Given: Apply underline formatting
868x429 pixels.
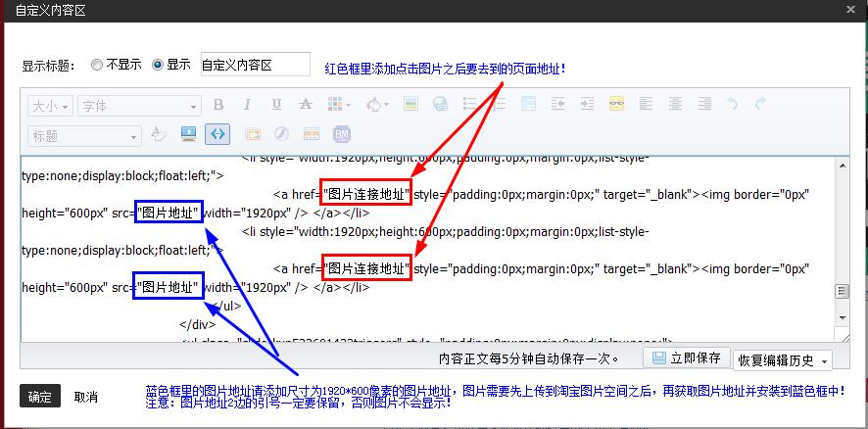Looking at the screenshot, I should click(x=276, y=105).
